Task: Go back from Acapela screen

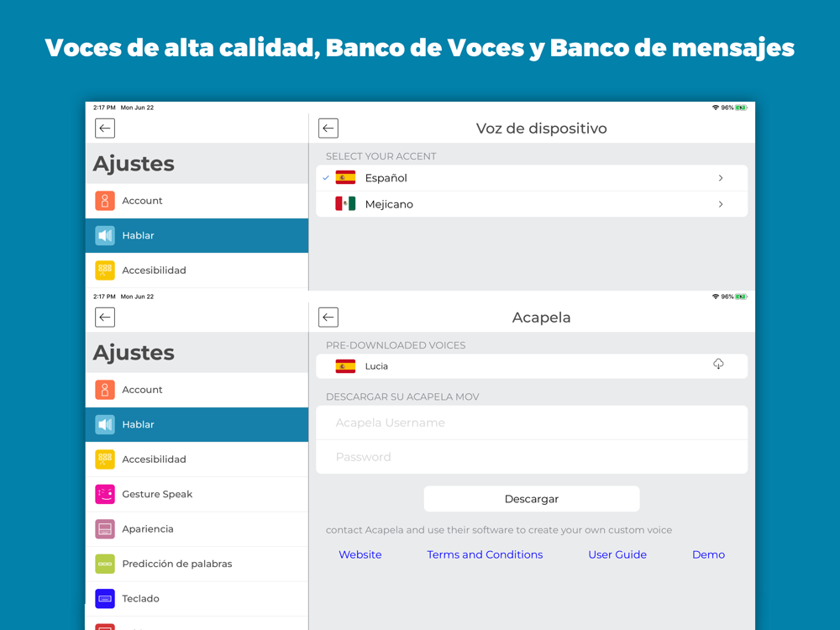Action: pyautogui.click(x=328, y=318)
